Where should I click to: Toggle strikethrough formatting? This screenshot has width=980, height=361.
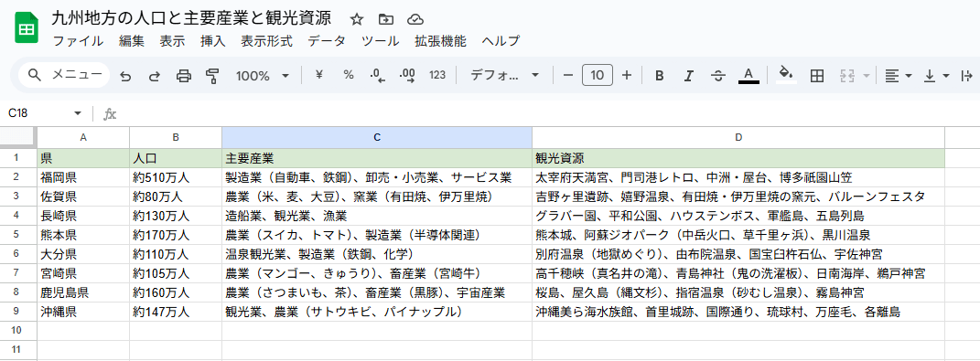[718, 76]
